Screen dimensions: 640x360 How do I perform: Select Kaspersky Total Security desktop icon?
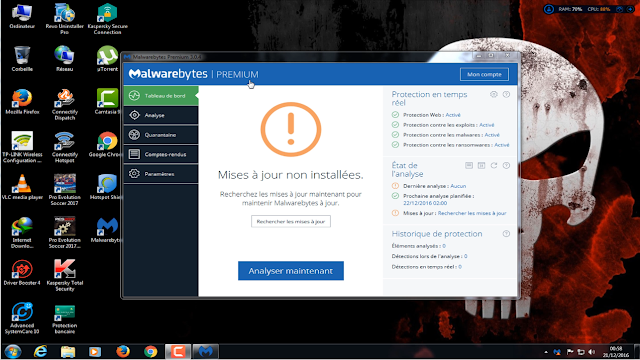tap(64, 276)
